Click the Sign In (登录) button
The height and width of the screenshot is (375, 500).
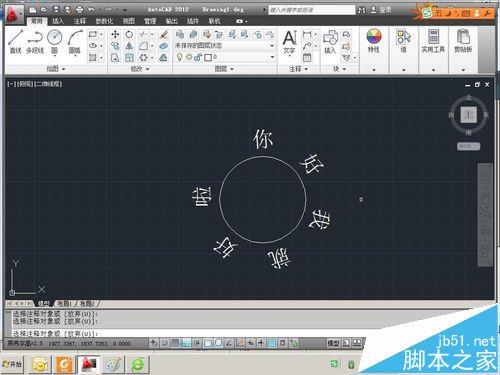pos(382,10)
